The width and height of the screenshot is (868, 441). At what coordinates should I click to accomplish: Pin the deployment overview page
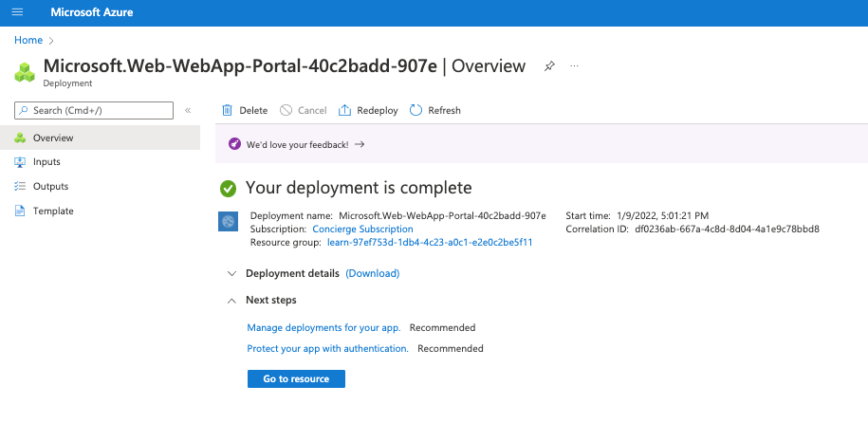(x=549, y=66)
